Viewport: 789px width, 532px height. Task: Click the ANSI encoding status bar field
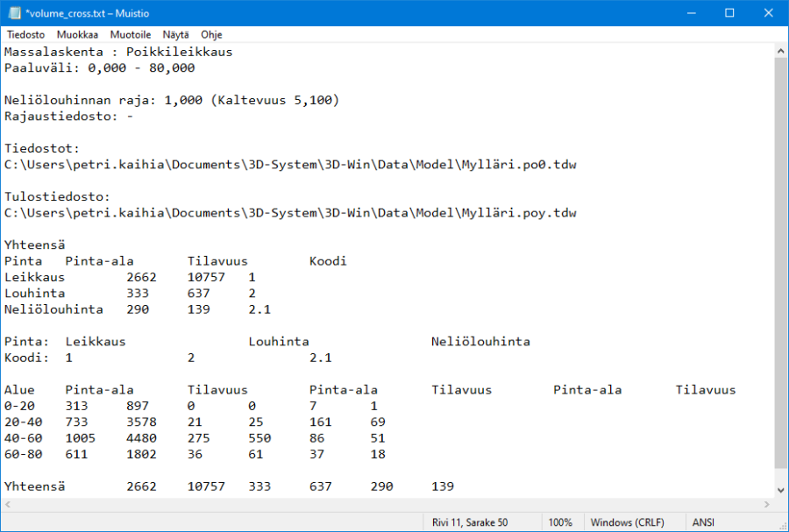pyautogui.click(x=703, y=522)
